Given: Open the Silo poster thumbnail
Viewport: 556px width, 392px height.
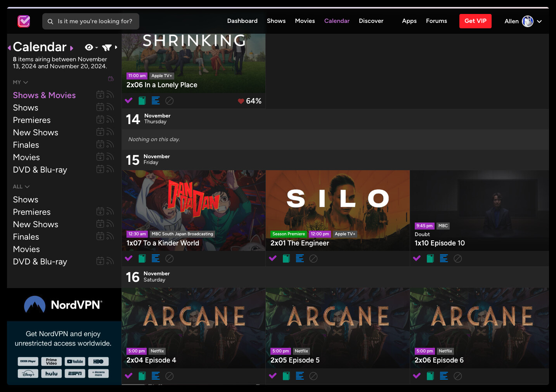Looking at the screenshot, I should [338, 211].
